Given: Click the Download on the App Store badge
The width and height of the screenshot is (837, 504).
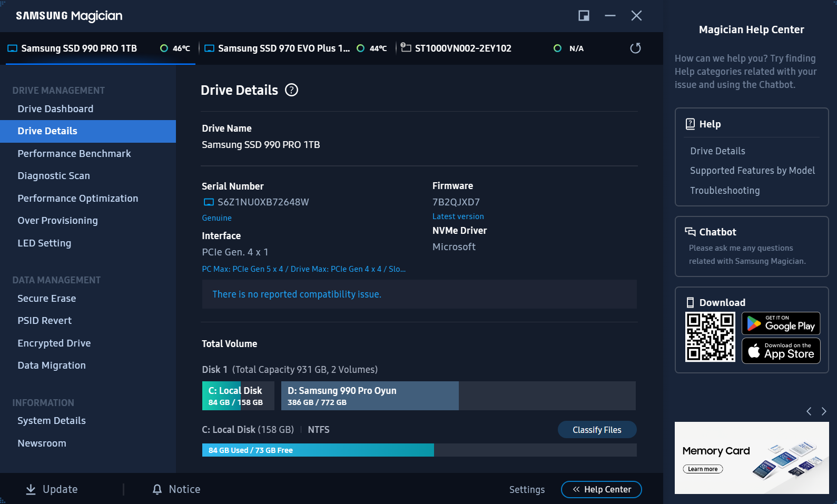Looking at the screenshot, I should [x=781, y=351].
